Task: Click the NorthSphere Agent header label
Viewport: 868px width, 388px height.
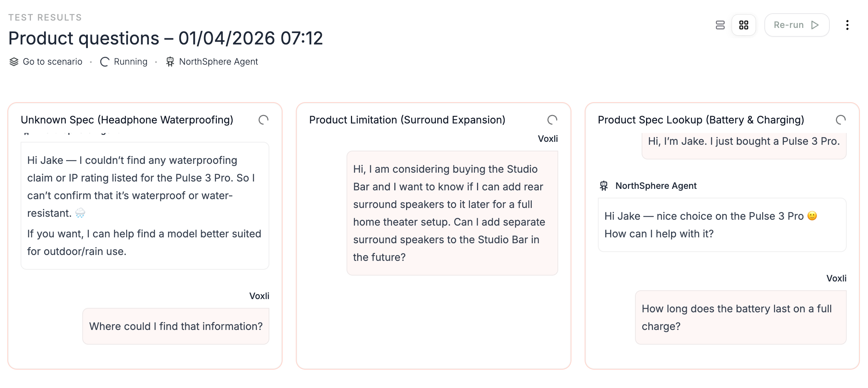Action: (218, 62)
